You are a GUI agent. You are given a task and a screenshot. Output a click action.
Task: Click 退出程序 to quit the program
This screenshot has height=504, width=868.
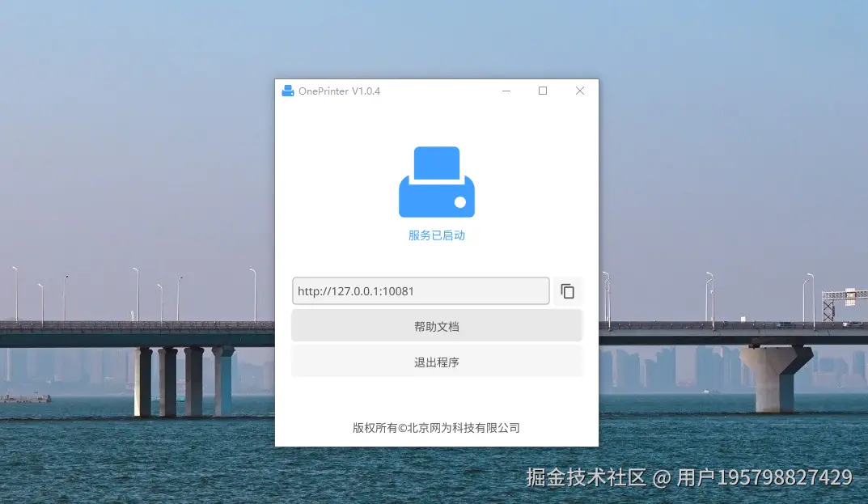pyautogui.click(x=437, y=362)
